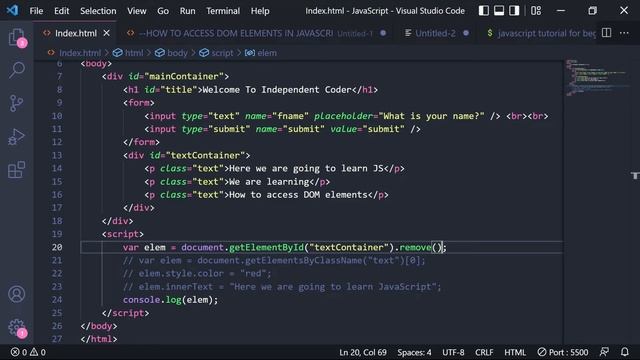Click the feedback icon in the status bar
This screenshot has height=360, width=640.
point(604,352)
